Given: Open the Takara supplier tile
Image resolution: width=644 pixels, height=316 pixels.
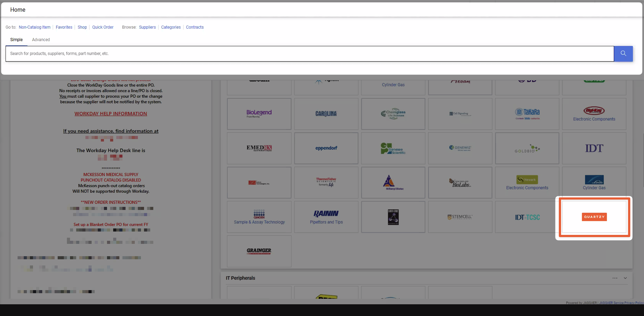Looking at the screenshot, I should (527, 114).
